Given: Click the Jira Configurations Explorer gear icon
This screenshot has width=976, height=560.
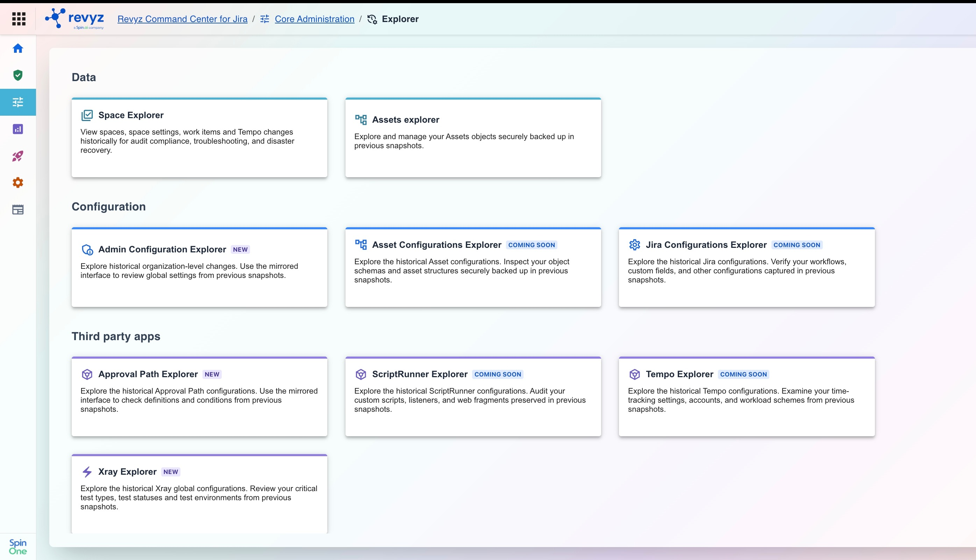Looking at the screenshot, I should [x=634, y=245].
